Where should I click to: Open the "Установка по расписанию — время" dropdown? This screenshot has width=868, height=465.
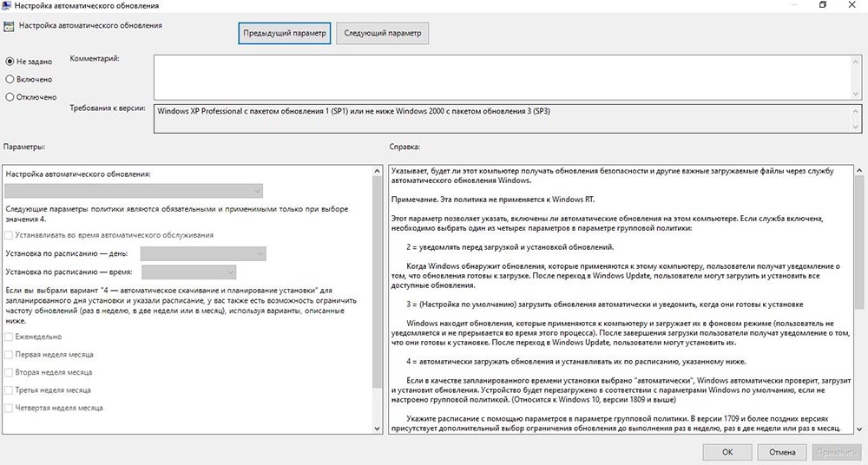tap(203, 272)
